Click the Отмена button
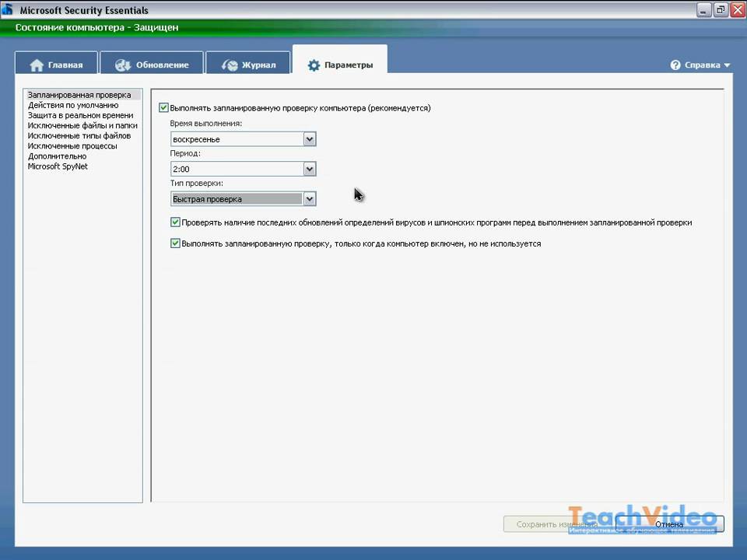 point(669,524)
